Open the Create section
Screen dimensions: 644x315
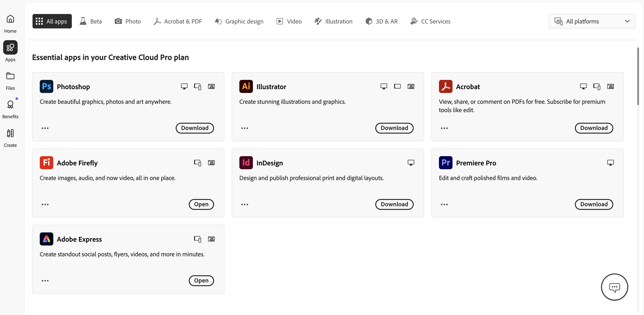pos(10,137)
